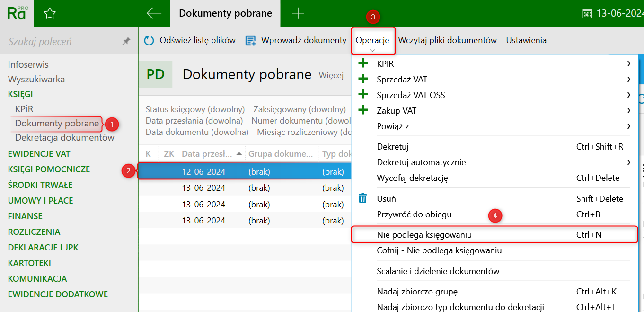Click the trash icon next to Usuń

[x=363, y=198]
